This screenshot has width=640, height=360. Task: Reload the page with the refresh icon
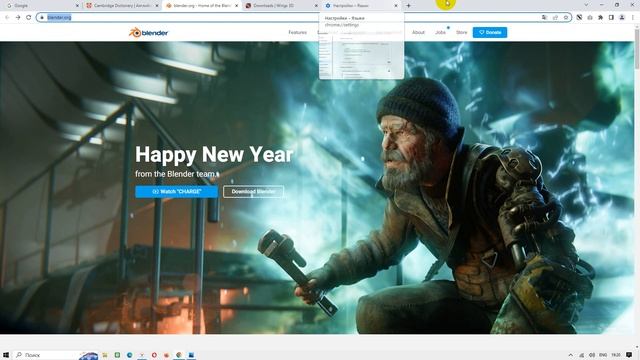[x=29, y=17]
